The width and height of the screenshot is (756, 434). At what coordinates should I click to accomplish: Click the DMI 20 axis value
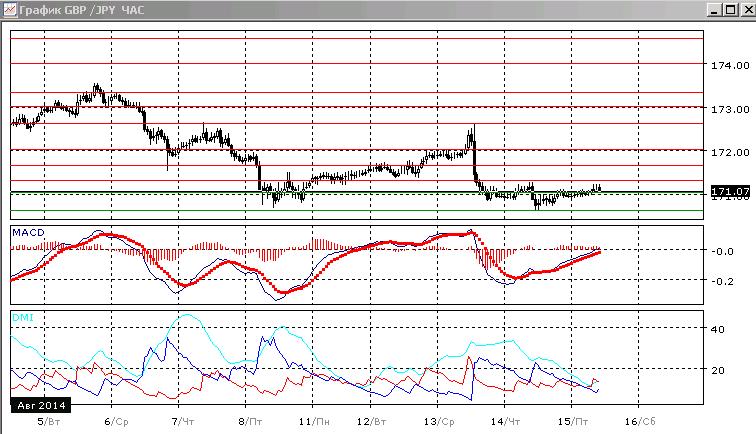pos(718,370)
